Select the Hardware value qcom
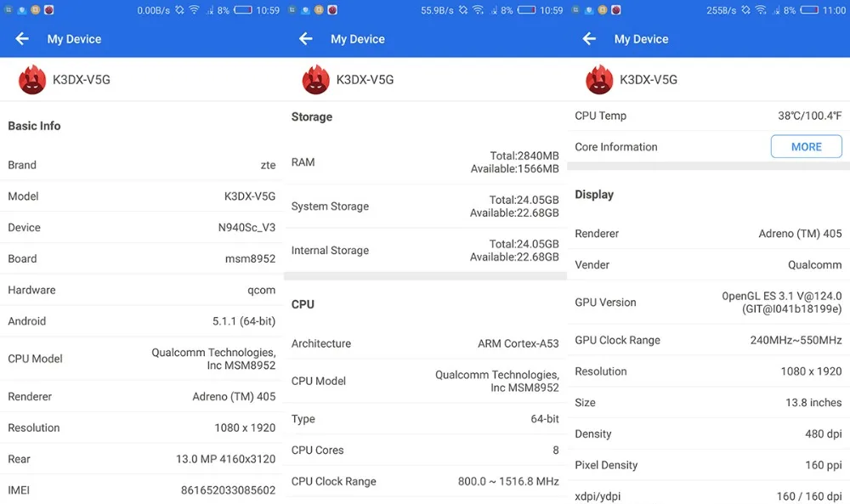850x504 pixels. coord(261,291)
